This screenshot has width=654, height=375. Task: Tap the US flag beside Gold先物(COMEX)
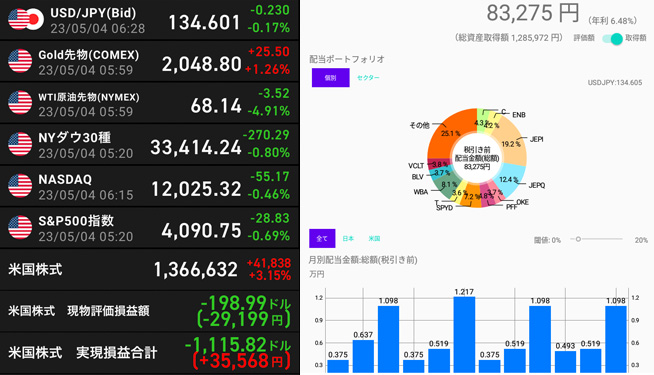tap(20, 61)
